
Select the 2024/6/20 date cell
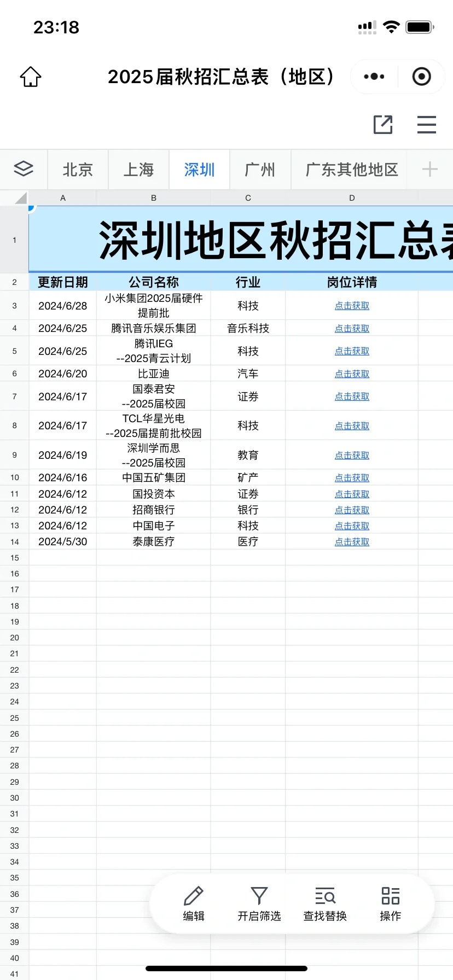pyautogui.click(x=63, y=374)
